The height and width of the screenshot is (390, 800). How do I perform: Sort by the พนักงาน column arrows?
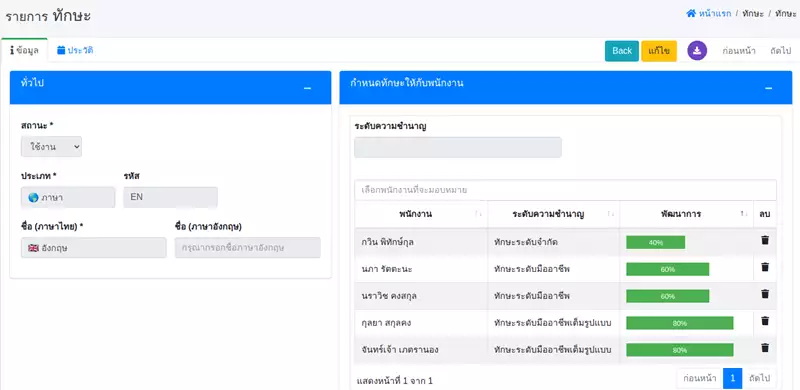[x=479, y=214]
